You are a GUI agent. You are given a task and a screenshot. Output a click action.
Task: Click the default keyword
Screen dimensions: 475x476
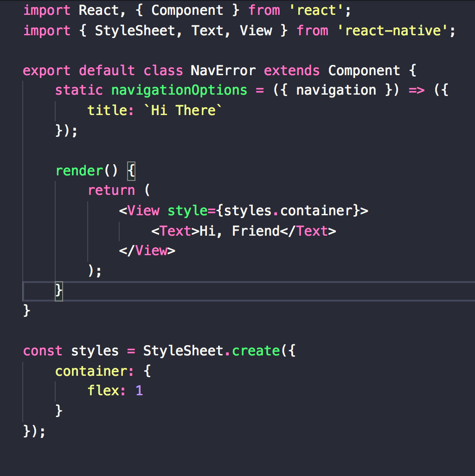point(107,71)
